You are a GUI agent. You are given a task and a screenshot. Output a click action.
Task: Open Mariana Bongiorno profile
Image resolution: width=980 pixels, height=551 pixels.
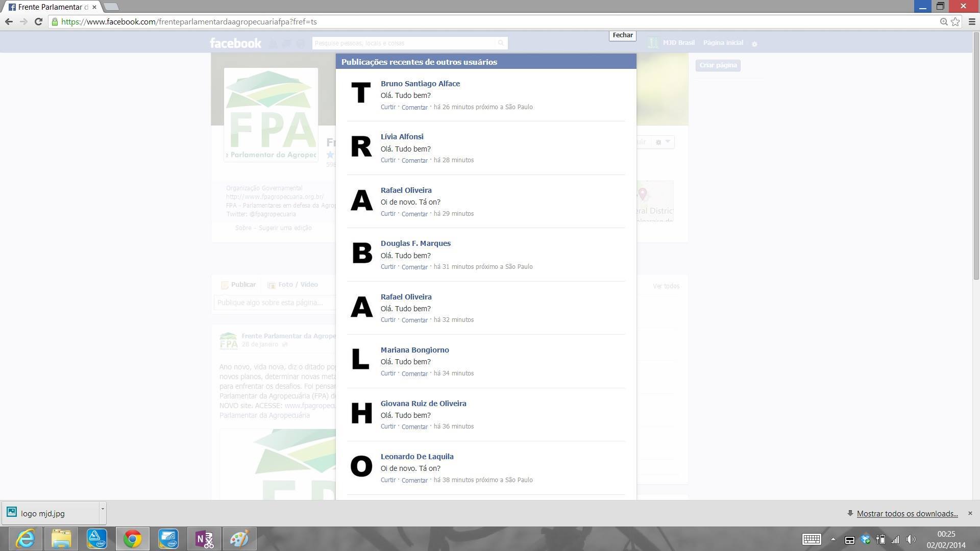(x=414, y=350)
